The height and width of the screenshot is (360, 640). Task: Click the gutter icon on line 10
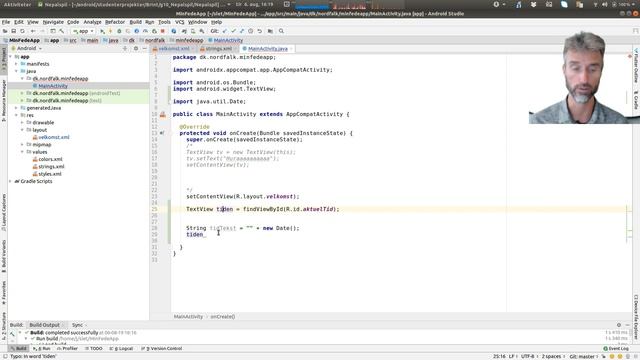[x=163, y=115]
